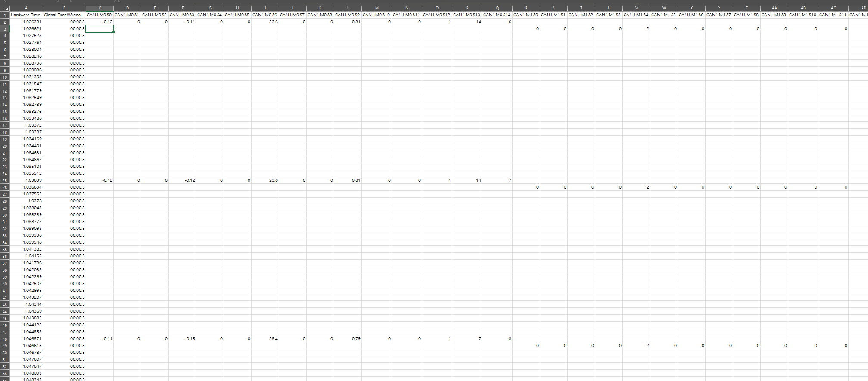The width and height of the screenshot is (868, 381).
Task: Click the 2 in column V row 3
Action: tap(637, 29)
